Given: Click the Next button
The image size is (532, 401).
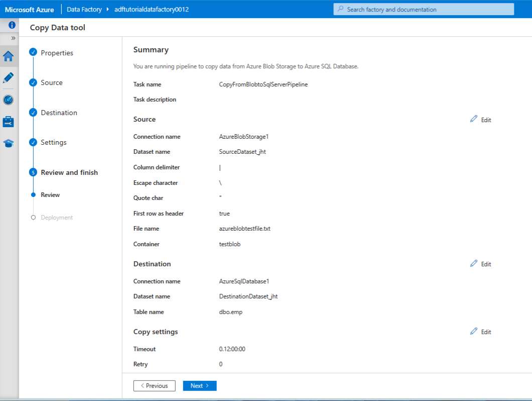Looking at the screenshot, I should [x=200, y=386].
